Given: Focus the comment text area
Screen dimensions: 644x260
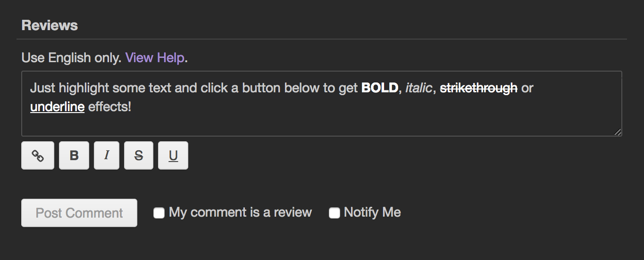Looking at the screenshot, I should pyautogui.click(x=322, y=104).
